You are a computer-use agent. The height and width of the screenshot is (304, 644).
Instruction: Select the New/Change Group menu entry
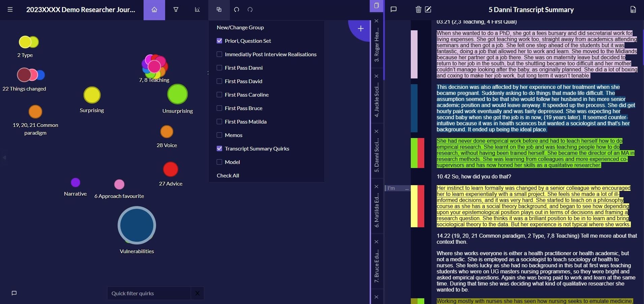[240, 28]
